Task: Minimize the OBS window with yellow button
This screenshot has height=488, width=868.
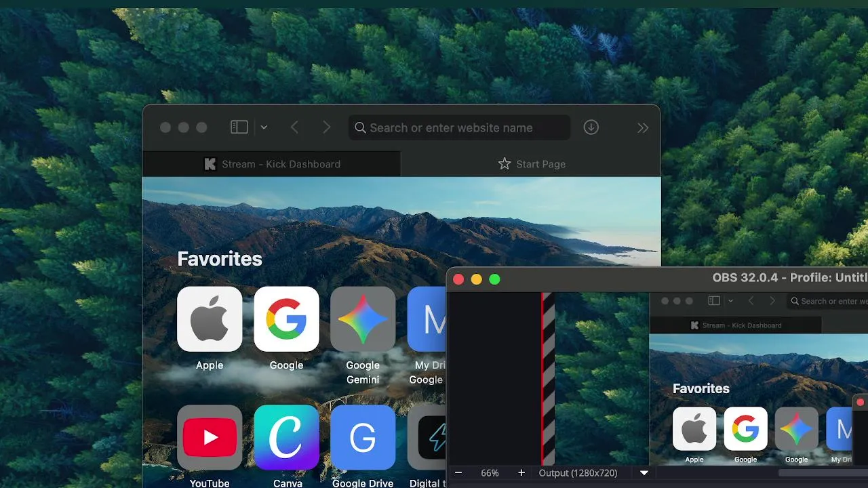Action: (x=477, y=279)
